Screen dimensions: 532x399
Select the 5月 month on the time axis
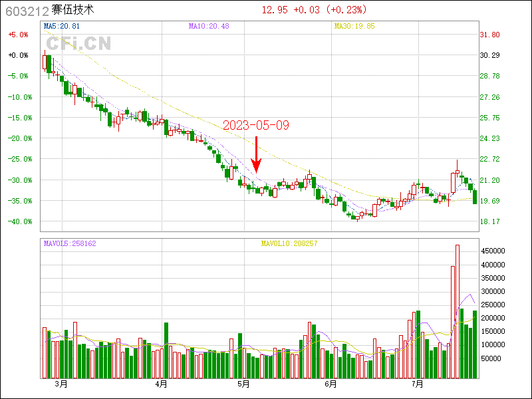243,384
